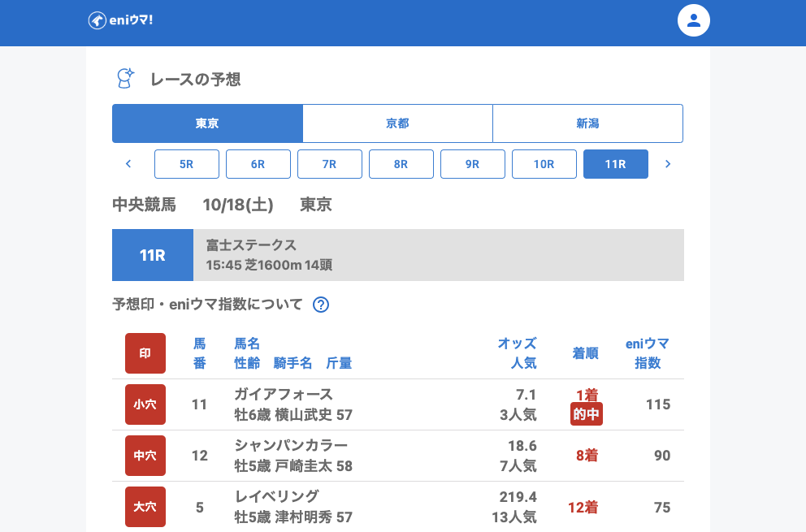Image resolution: width=806 pixels, height=532 pixels.
Task: Select race 8R
Action: click(401, 164)
